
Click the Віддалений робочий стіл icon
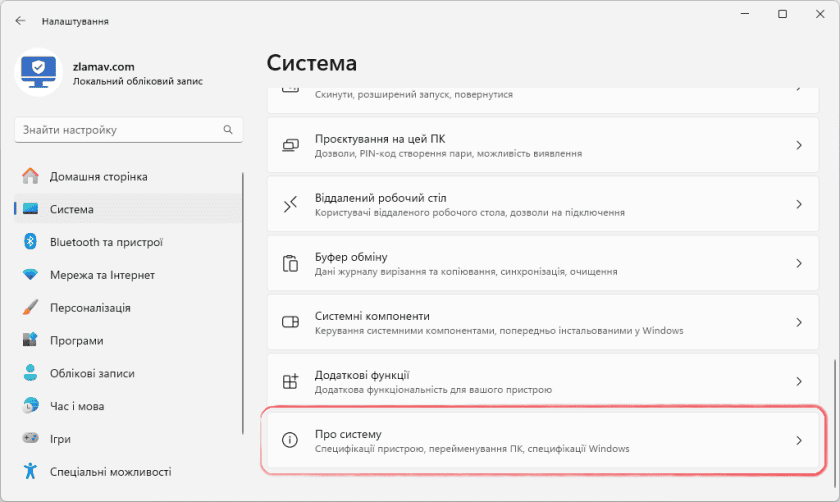[290, 204]
